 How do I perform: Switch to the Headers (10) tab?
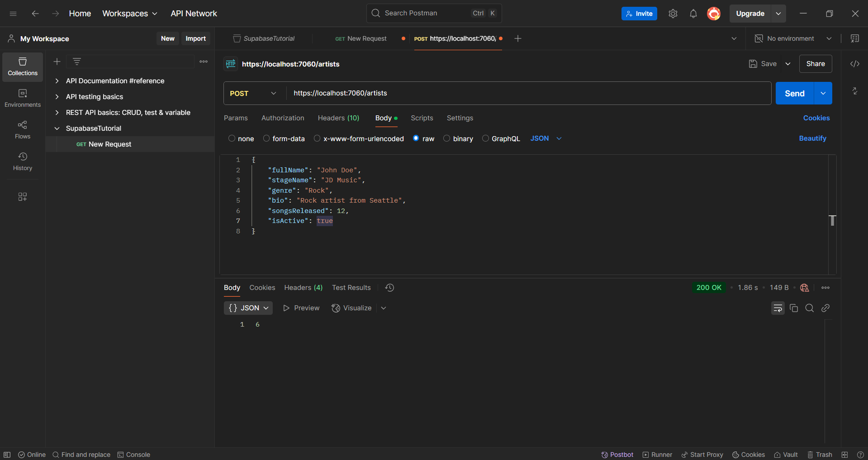pyautogui.click(x=338, y=118)
